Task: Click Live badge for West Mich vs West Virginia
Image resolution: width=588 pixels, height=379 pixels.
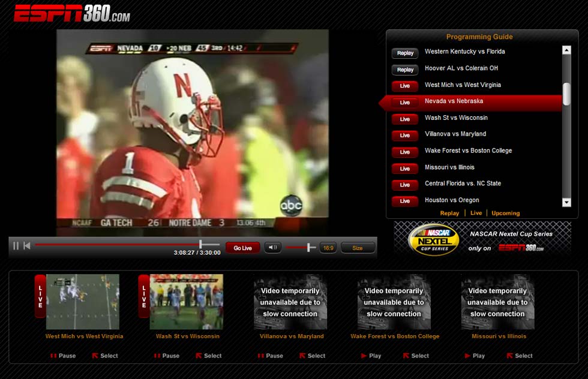Action: (405, 86)
